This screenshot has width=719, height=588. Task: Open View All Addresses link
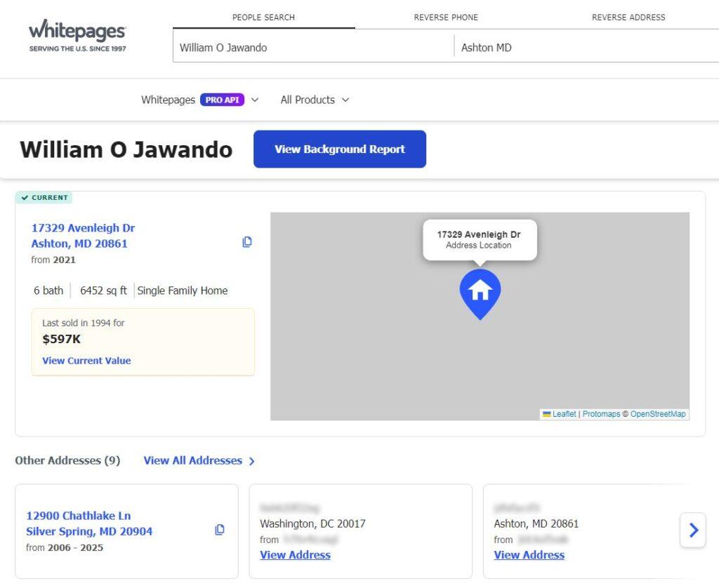199,460
